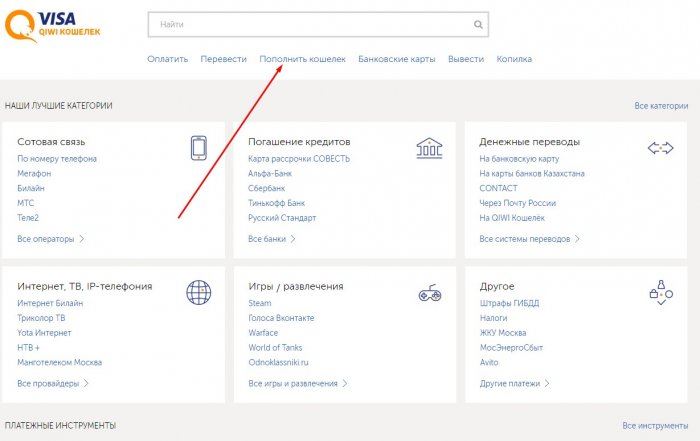Select Odnoklassniki.ru link
Viewport: 700px width, 441px height.
coord(278,362)
